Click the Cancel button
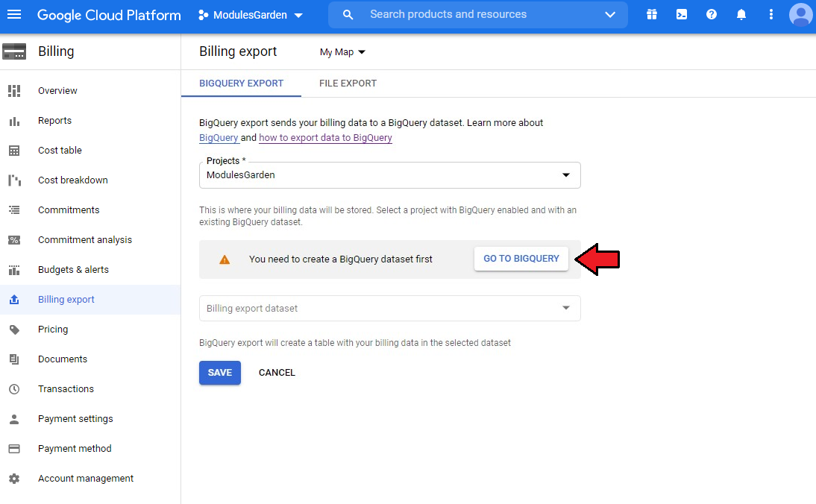The width and height of the screenshot is (816, 504). point(277,373)
